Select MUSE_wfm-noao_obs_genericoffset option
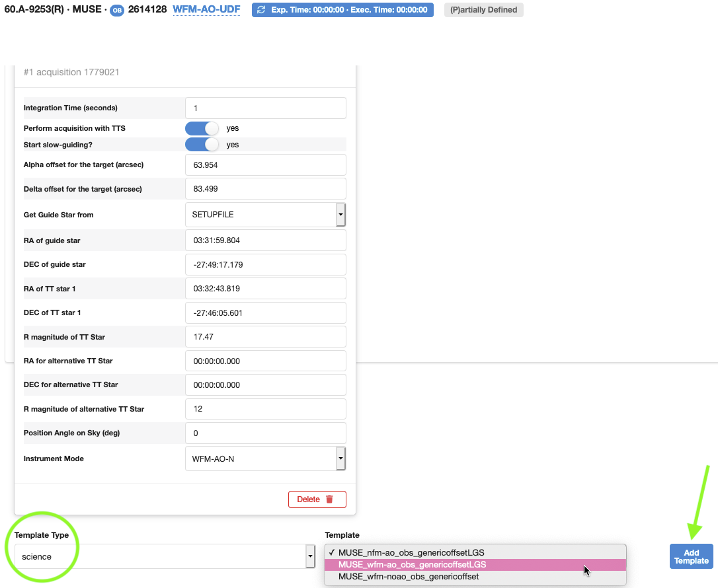The height and width of the screenshot is (588, 718). (x=475, y=577)
